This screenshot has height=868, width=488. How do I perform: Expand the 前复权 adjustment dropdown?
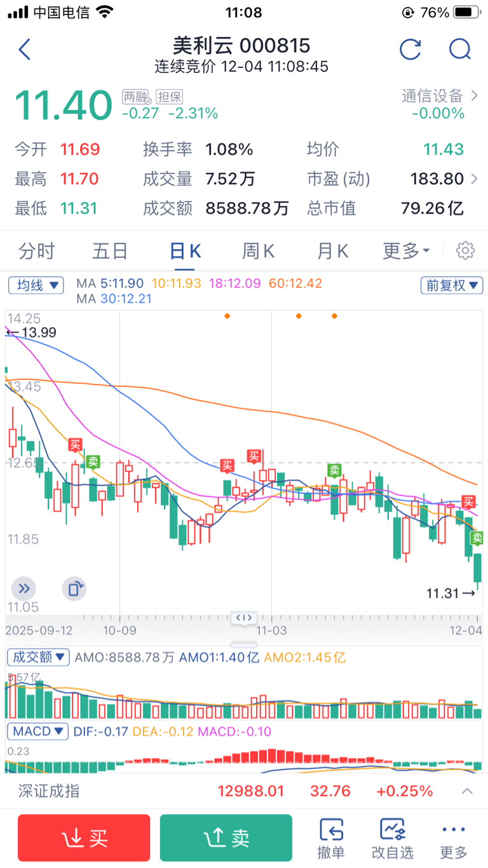[451, 285]
